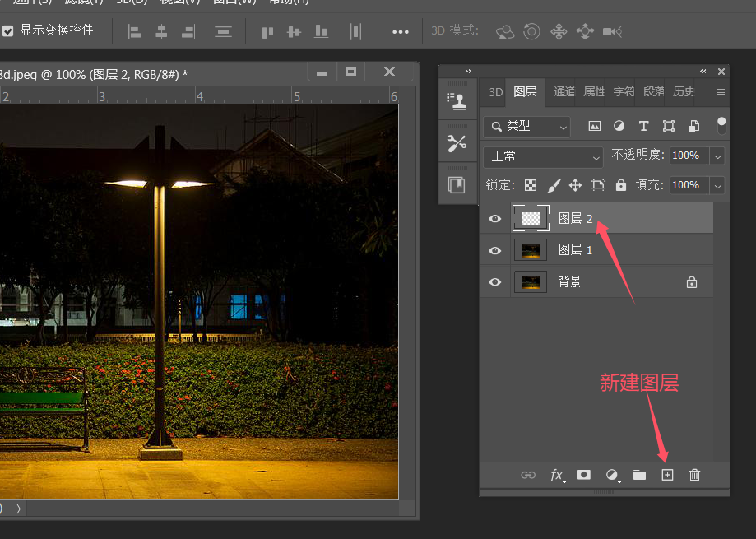
Task: Align left edges in options bar
Action: tap(135, 32)
